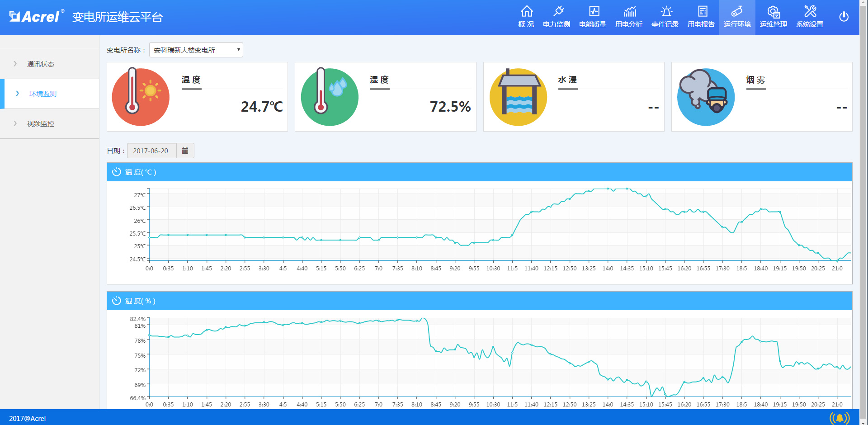Click the Acrel logo
Image resolution: width=868 pixels, height=425 pixels.
click(36, 17)
